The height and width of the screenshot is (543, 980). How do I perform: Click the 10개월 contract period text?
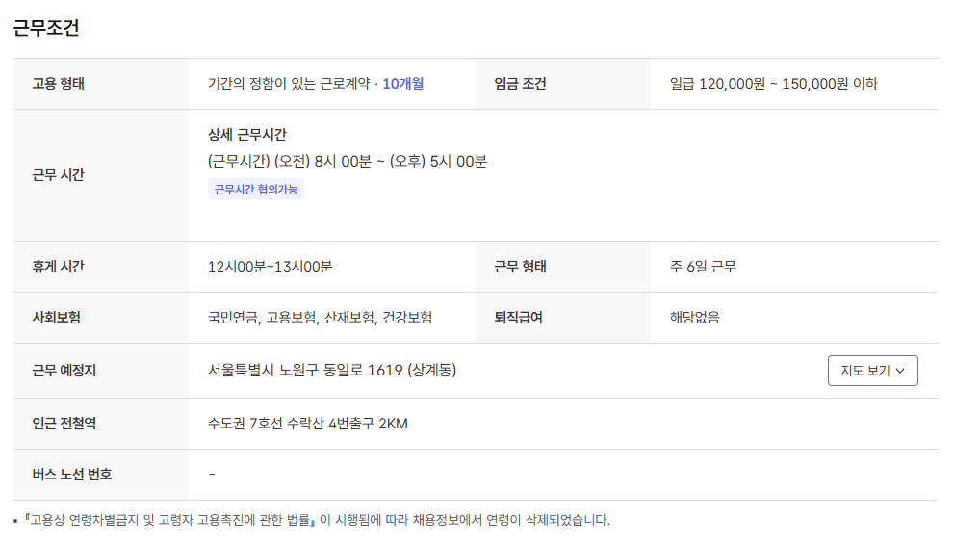coord(402,84)
